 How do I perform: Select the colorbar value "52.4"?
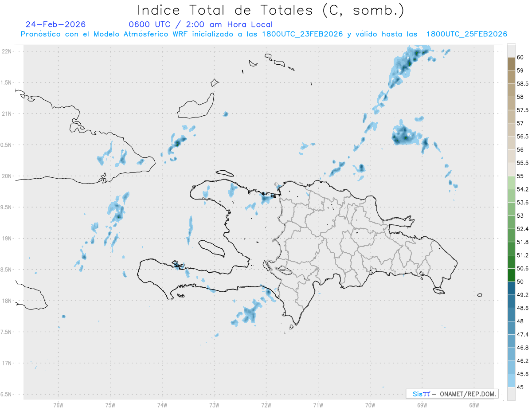point(523,229)
